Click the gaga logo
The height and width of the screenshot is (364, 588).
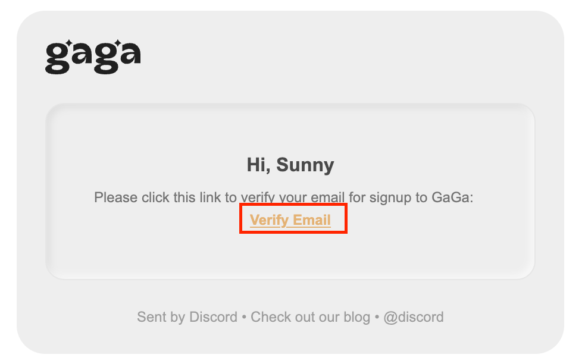[93, 57]
